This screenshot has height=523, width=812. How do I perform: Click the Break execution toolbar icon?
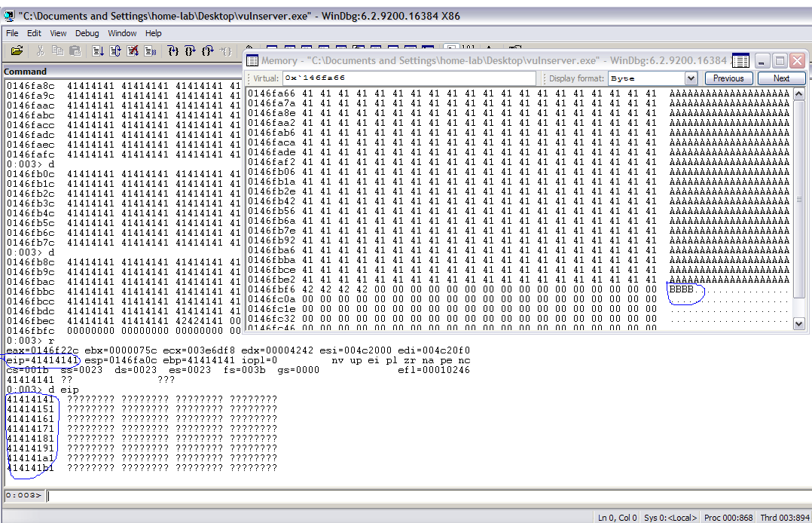(x=151, y=50)
